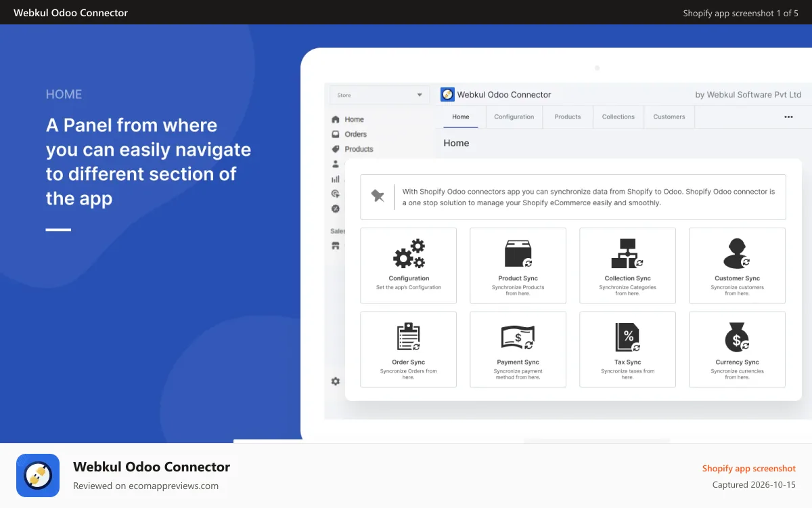This screenshot has width=812, height=508.
Task: Click the Webkul app icon in the footer
Action: [x=38, y=475]
